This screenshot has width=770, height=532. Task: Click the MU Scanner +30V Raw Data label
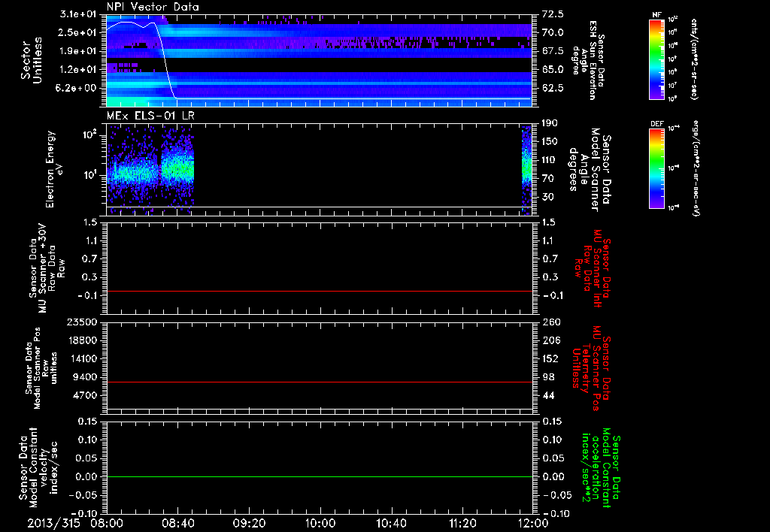tap(47, 268)
